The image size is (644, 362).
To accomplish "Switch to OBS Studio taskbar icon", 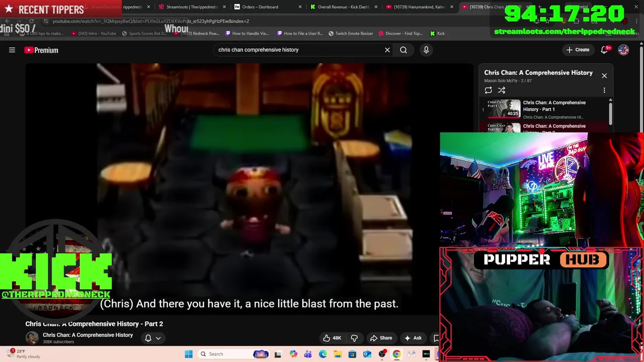I will click(382, 354).
